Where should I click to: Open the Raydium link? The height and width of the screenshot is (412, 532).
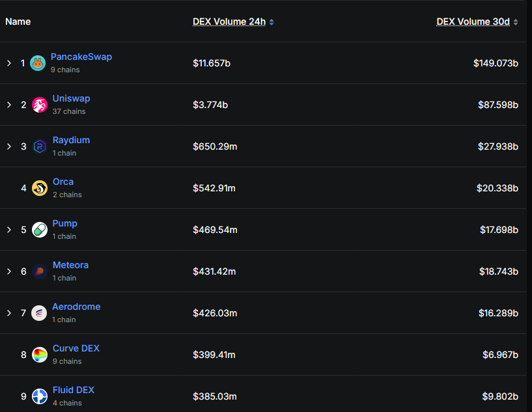(x=71, y=140)
